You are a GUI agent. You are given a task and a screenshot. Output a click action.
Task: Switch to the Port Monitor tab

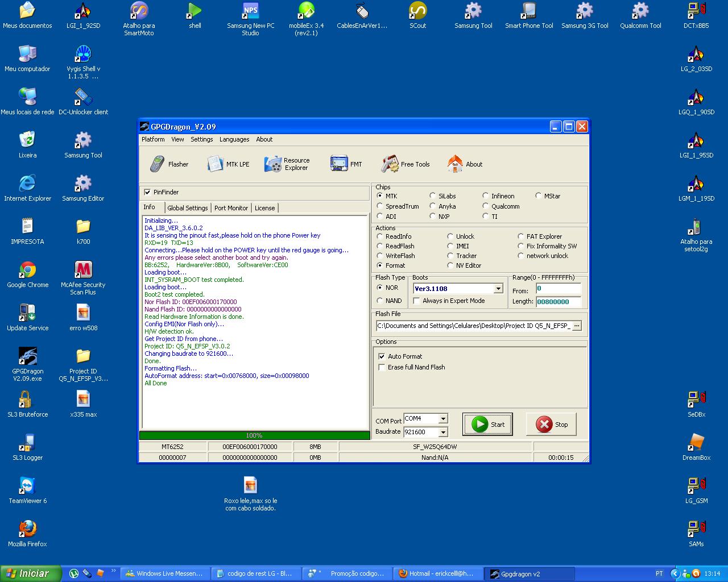231,208
